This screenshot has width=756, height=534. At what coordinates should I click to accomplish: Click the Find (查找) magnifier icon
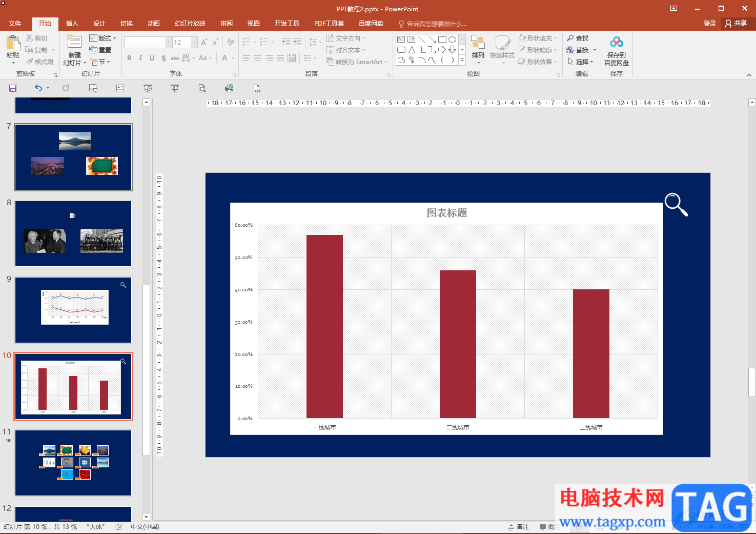coord(570,38)
